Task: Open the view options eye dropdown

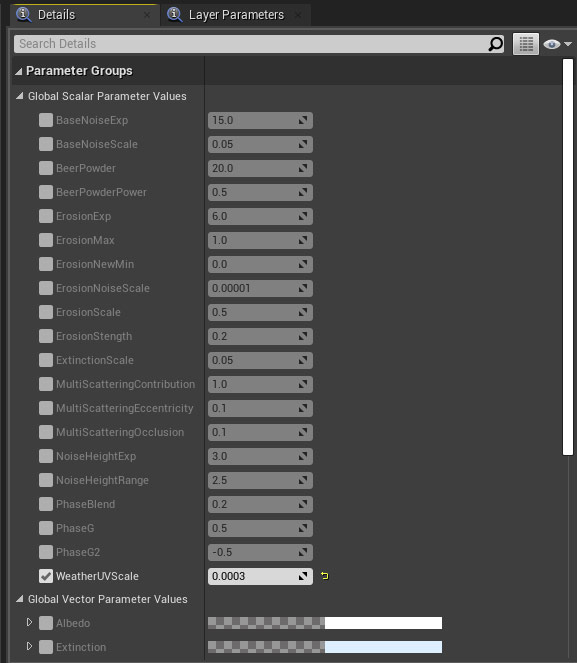Action: (557, 44)
